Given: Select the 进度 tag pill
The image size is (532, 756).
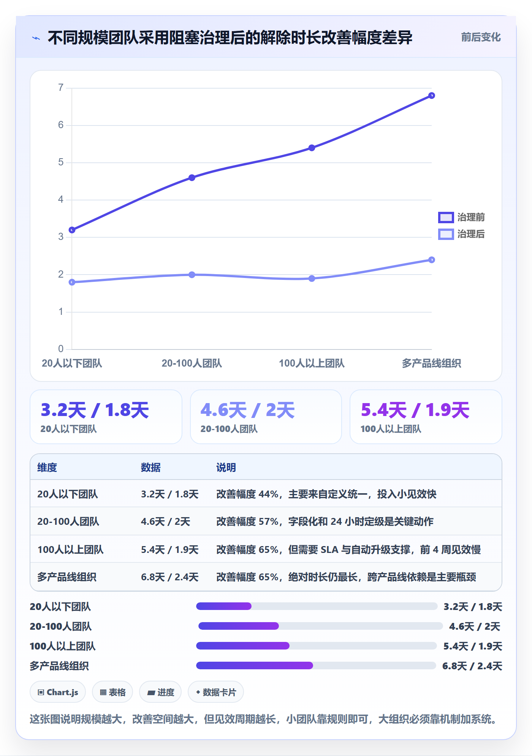Looking at the screenshot, I should [160, 692].
